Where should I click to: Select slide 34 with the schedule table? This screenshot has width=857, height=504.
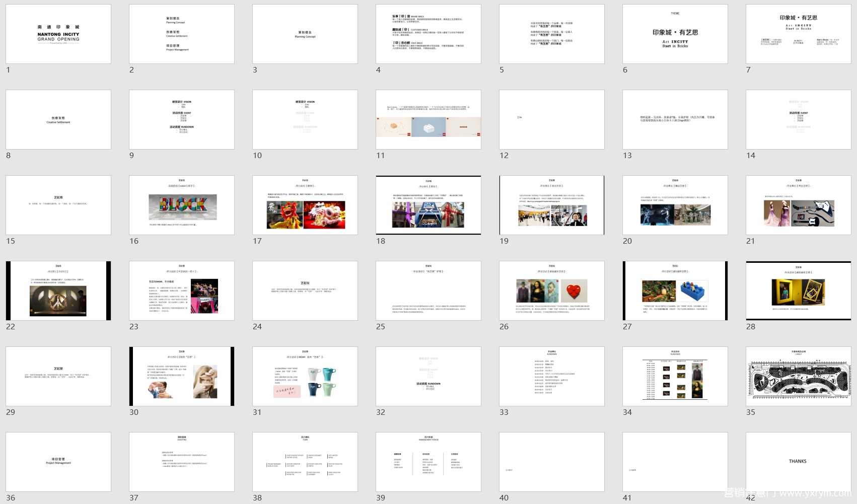(675, 377)
